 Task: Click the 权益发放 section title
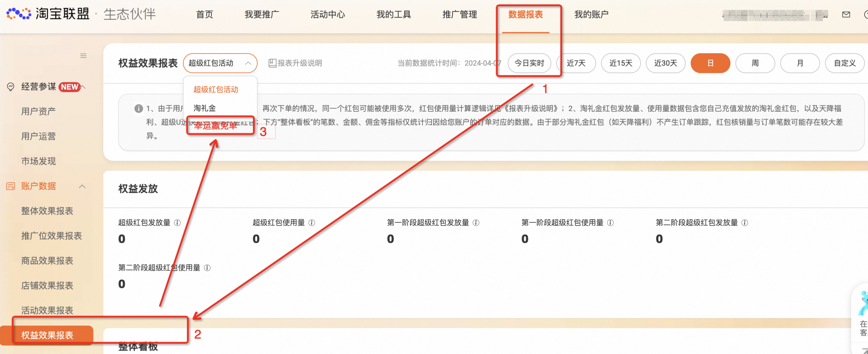coord(138,188)
